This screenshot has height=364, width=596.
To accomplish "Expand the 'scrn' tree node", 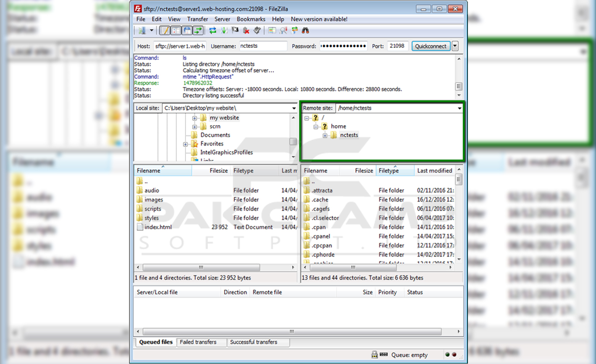I will [194, 126].
